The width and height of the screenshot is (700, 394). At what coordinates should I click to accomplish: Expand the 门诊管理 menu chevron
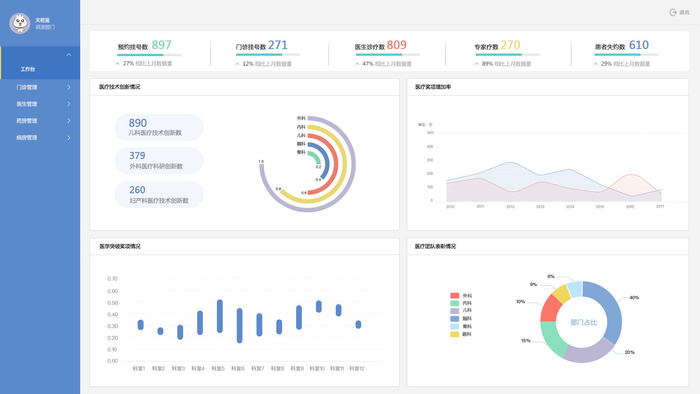(69, 87)
